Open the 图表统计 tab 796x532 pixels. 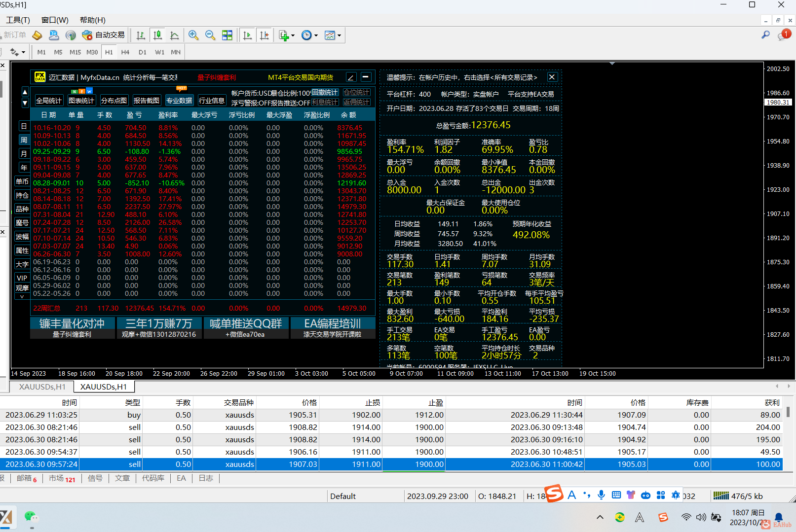click(x=81, y=101)
